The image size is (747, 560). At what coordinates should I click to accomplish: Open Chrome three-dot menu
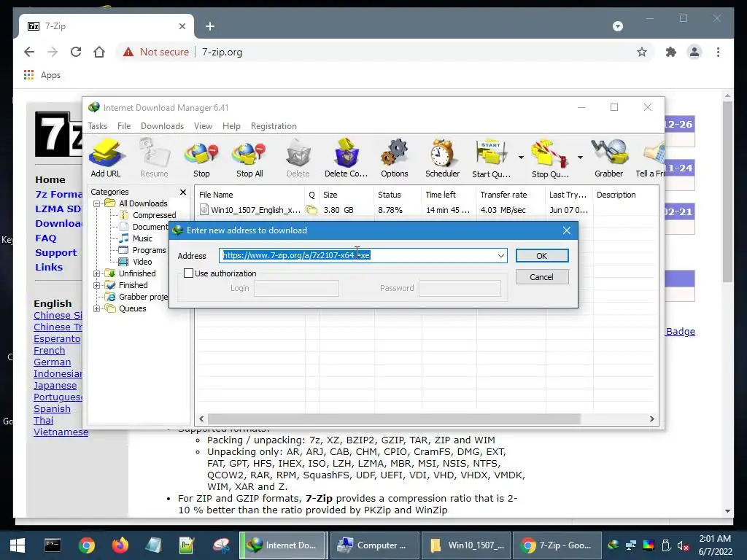pyautogui.click(x=718, y=52)
